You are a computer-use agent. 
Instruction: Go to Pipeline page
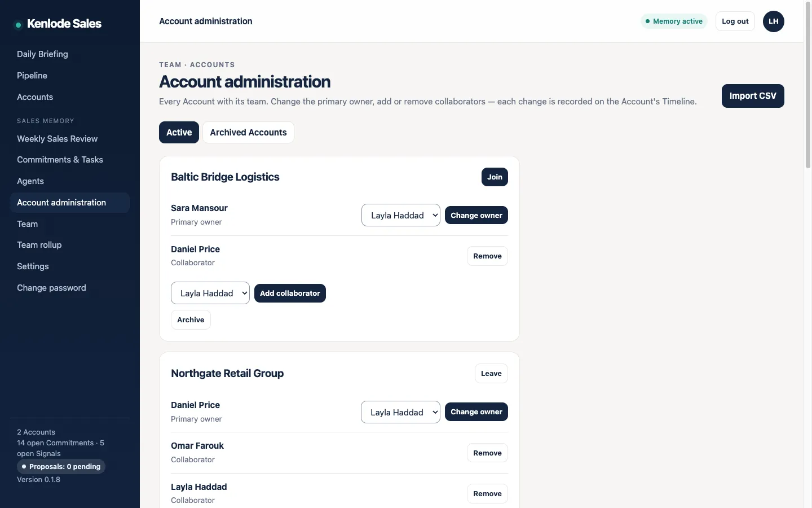70,76
